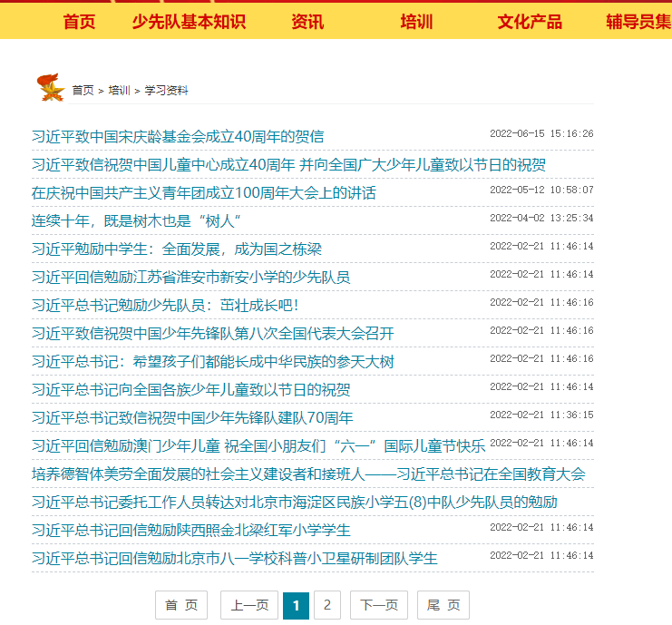Open the 首页 navigation menu item
Viewport: 672px width, 625px height.
tap(79, 22)
